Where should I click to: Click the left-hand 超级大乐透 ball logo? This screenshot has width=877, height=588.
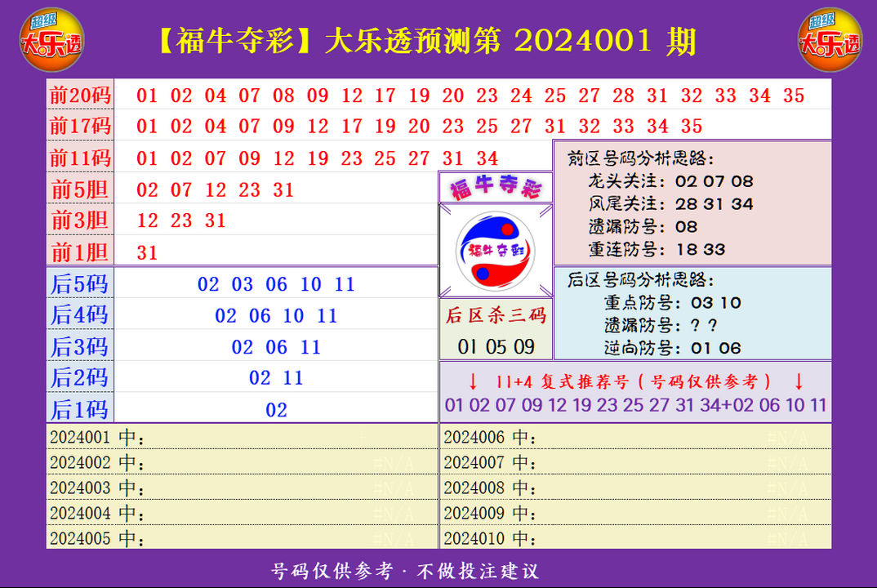point(51,40)
